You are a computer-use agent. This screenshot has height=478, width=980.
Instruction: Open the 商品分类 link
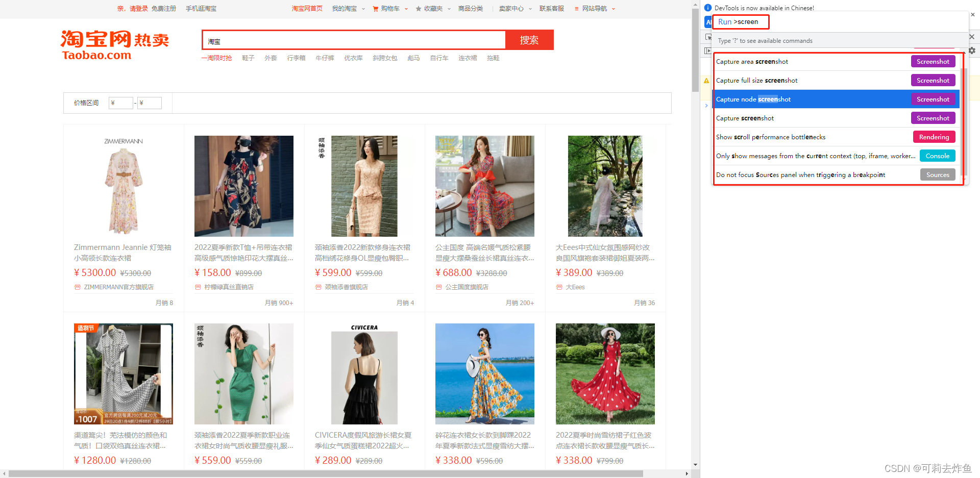[471, 9]
